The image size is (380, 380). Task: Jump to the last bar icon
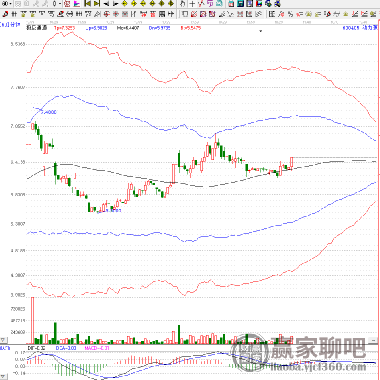[x=97, y=4]
